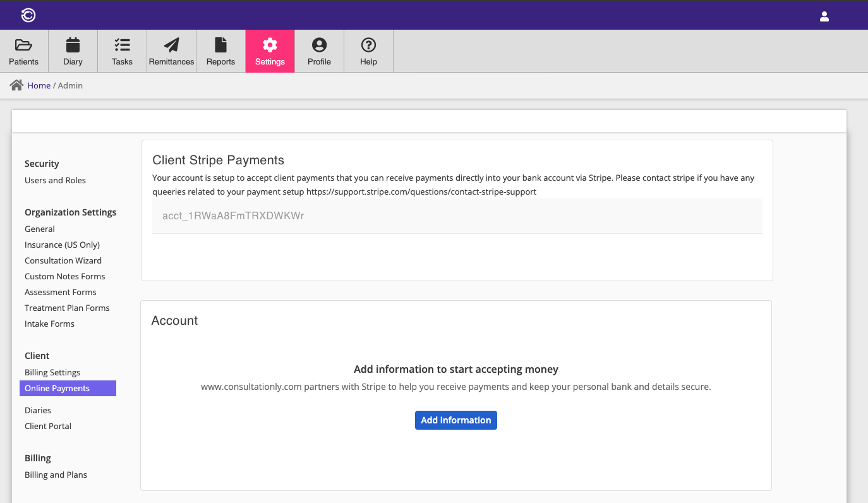Open the user account icon top right

[824, 16]
